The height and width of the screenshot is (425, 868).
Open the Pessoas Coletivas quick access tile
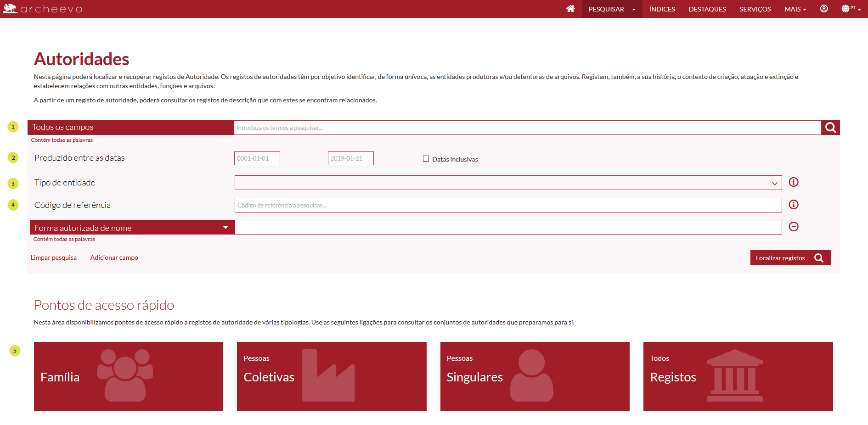pyautogui.click(x=332, y=376)
